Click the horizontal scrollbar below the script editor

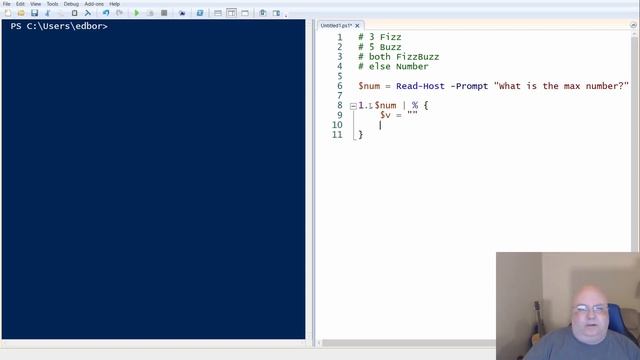(x=408, y=343)
